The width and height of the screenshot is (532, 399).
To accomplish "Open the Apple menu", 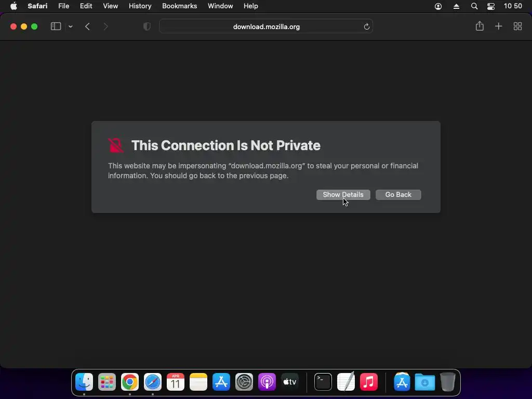I will point(14,6).
